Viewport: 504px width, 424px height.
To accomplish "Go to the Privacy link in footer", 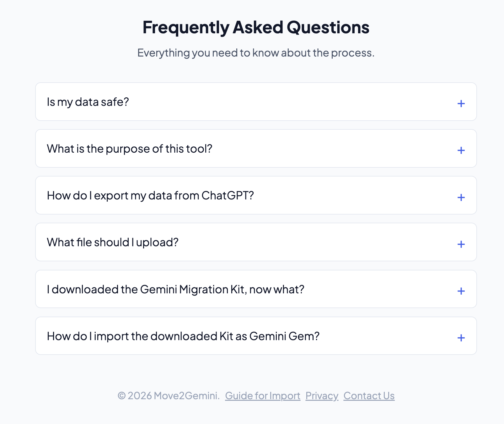I will click(x=322, y=396).
